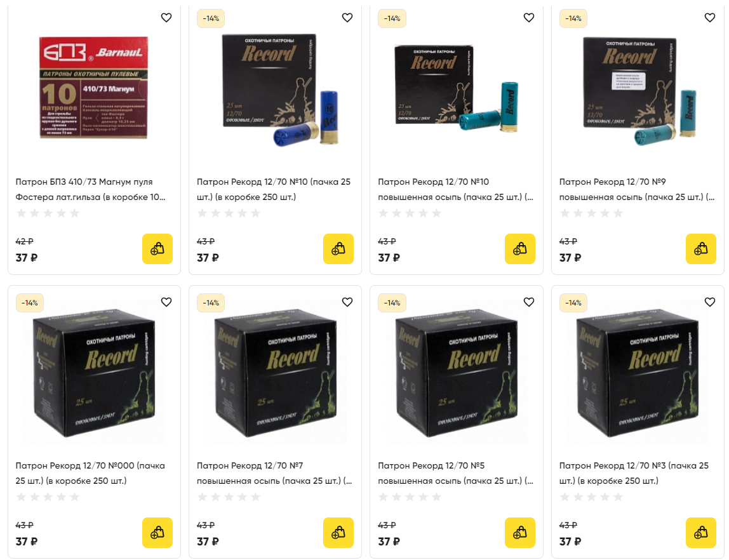Open Патрон Рекорд 12/70 №5 title link

456,473
